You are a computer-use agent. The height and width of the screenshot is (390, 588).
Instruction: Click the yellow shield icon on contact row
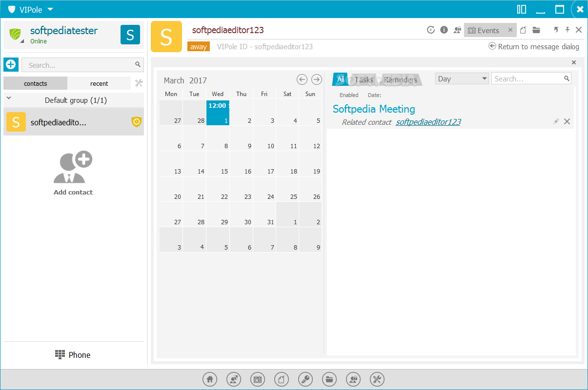[x=137, y=122]
